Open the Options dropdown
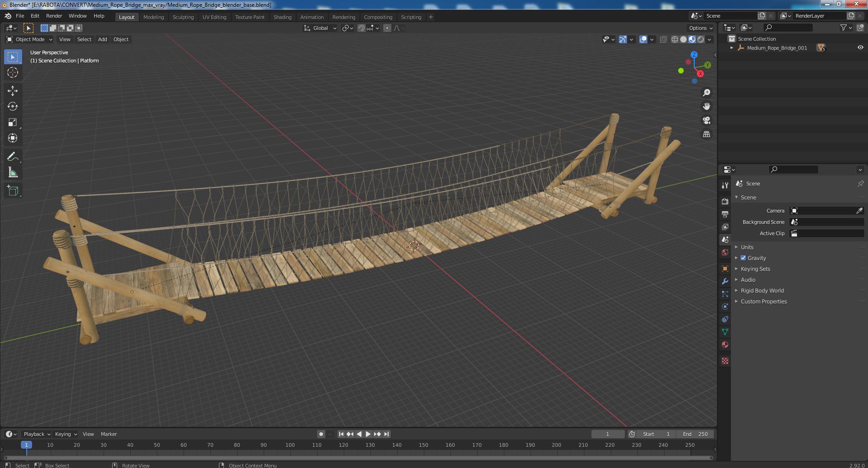Image resolution: width=868 pixels, height=468 pixels. pos(700,28)
